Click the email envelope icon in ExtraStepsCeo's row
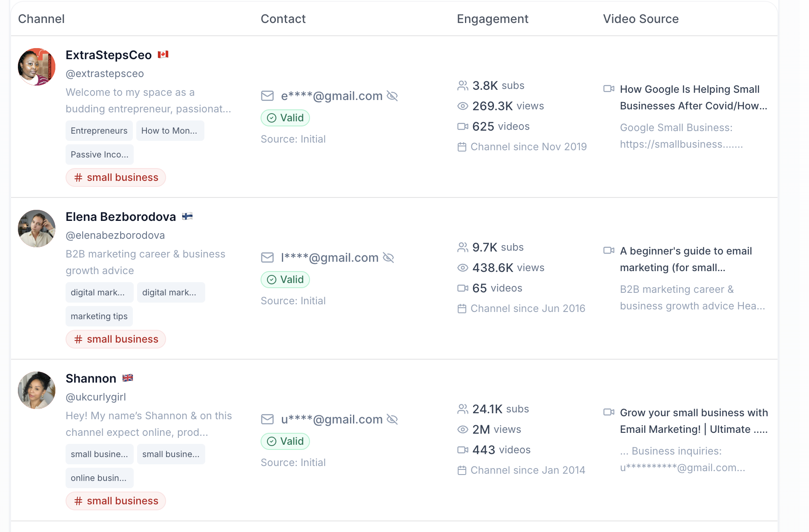The width and height of the screenshot is (809, 532). click(x=267, y=96)
